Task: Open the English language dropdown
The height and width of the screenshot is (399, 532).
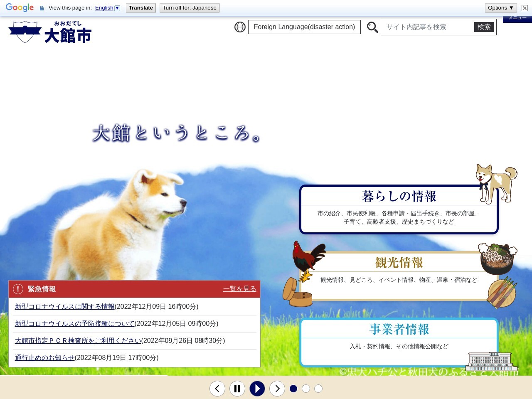Action: click(x=107, y=8)
